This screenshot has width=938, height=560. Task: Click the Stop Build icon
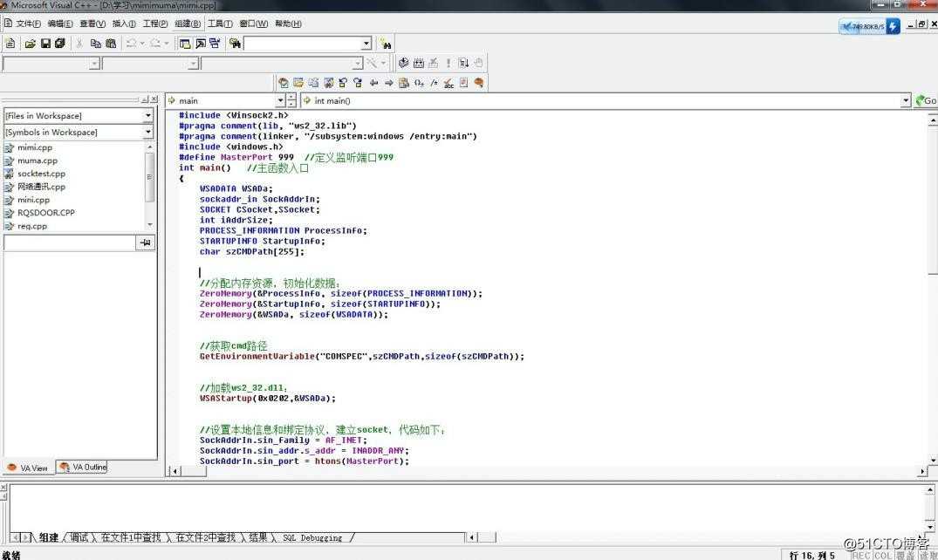433,63
